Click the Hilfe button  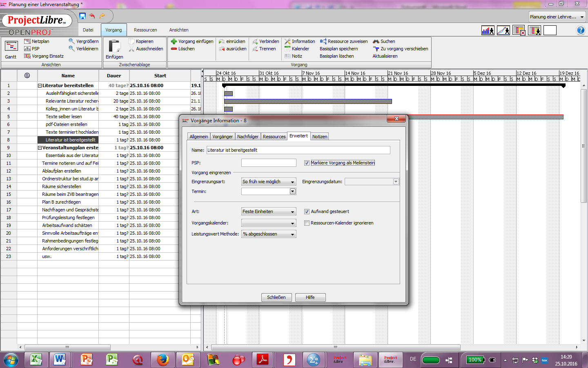(310, 297)
